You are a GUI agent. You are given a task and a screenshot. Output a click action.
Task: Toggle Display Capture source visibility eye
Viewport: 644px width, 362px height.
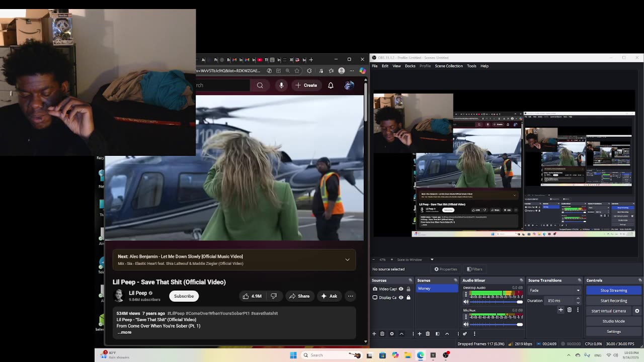coord(401,297)
